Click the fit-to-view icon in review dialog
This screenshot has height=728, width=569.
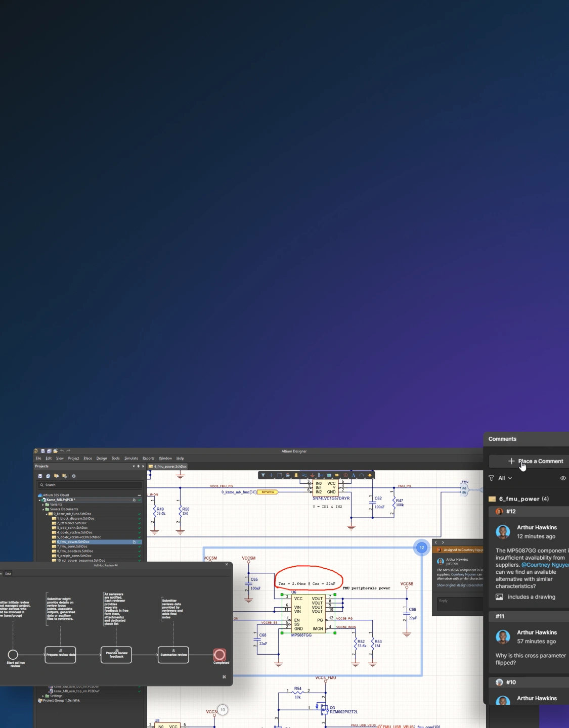pyautogui.click(x=224, y=677)
